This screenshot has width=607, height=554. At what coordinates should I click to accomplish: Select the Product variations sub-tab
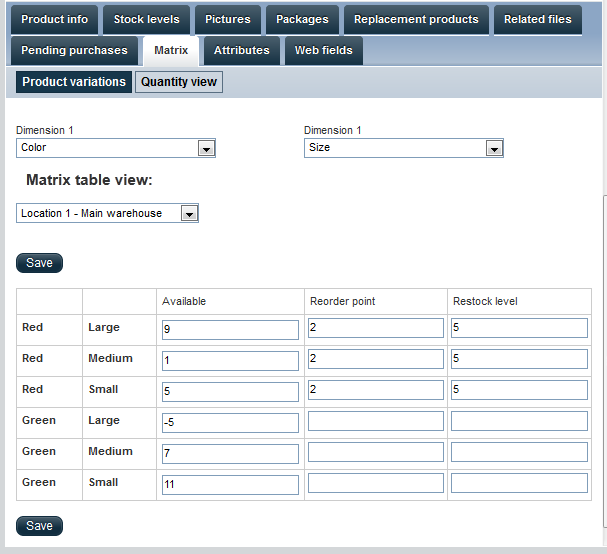[x=74, y=82]
